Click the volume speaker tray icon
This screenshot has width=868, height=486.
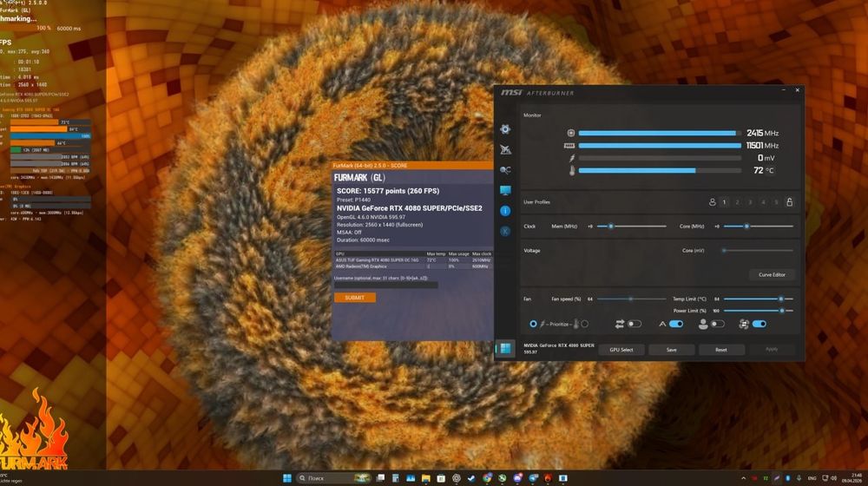point(833,478)
